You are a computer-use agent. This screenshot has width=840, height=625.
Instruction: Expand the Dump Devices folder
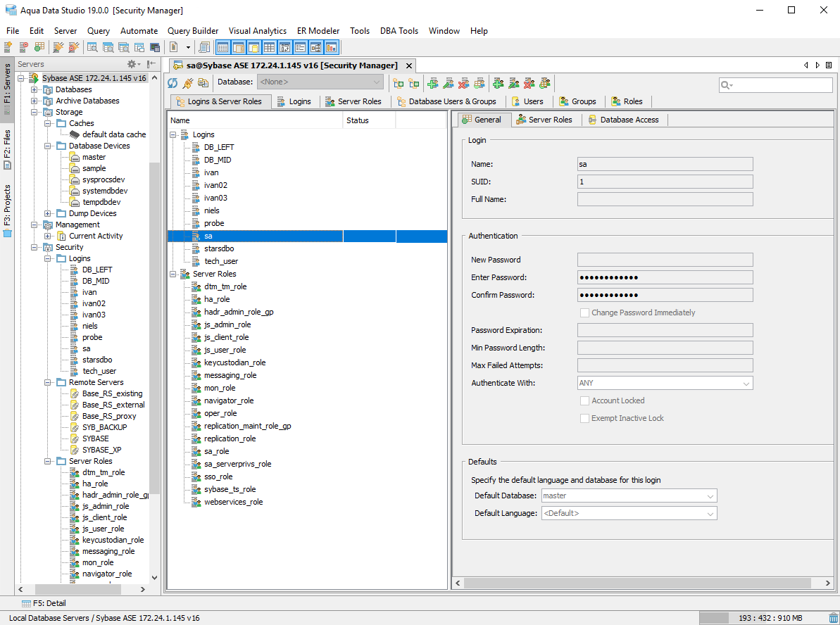(x=48, y=213)
